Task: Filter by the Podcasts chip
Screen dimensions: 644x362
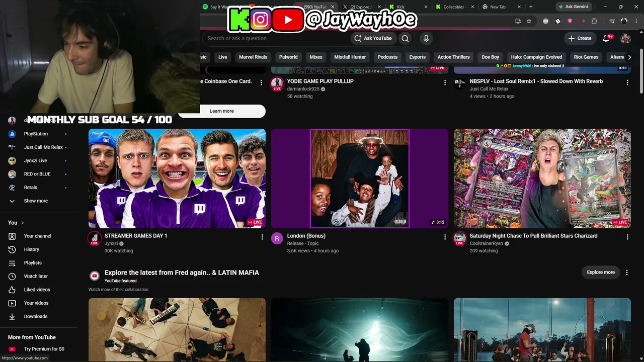Action: [x=387, y=57]
